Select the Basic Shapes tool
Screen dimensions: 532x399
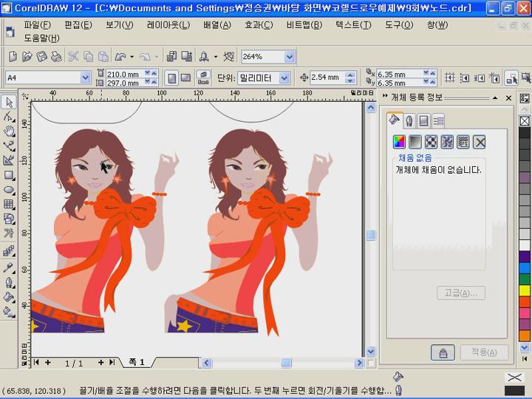9,219
